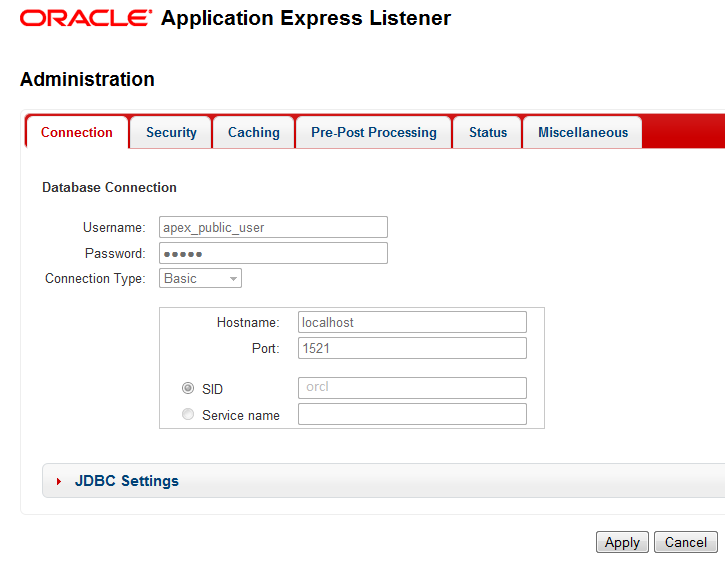725x561 pixels.
Task: Open the Connection Type dropdown
Action: [x=200, y=278]
